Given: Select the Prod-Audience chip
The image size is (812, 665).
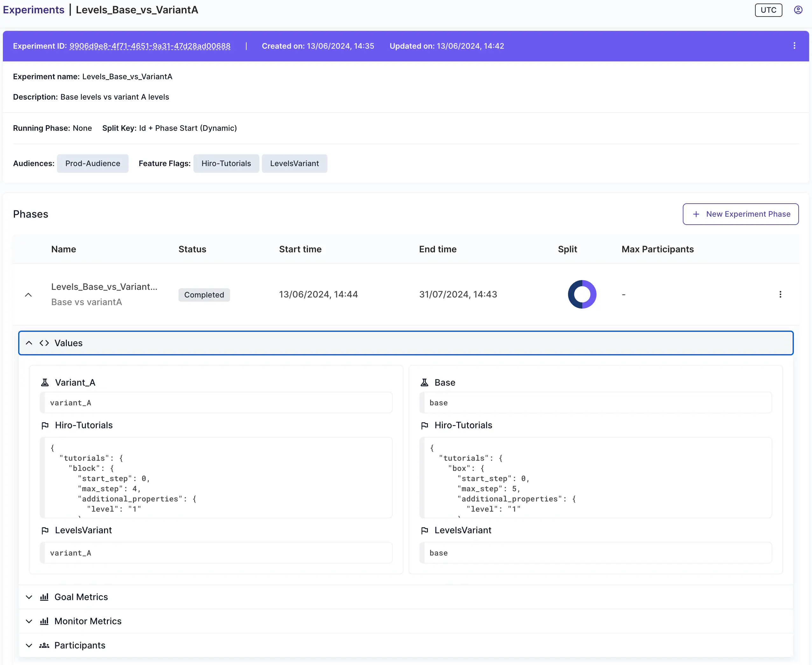Looking at the screenshot, I should [x=93, y=164].
